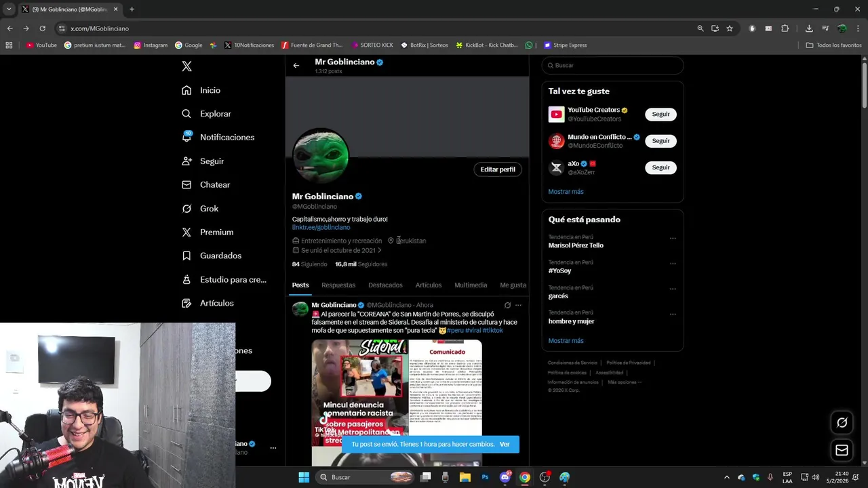This screenshot has height=488, width=868.
Task: Open more options for hombre y mujer trend
Action: [673, 314]
